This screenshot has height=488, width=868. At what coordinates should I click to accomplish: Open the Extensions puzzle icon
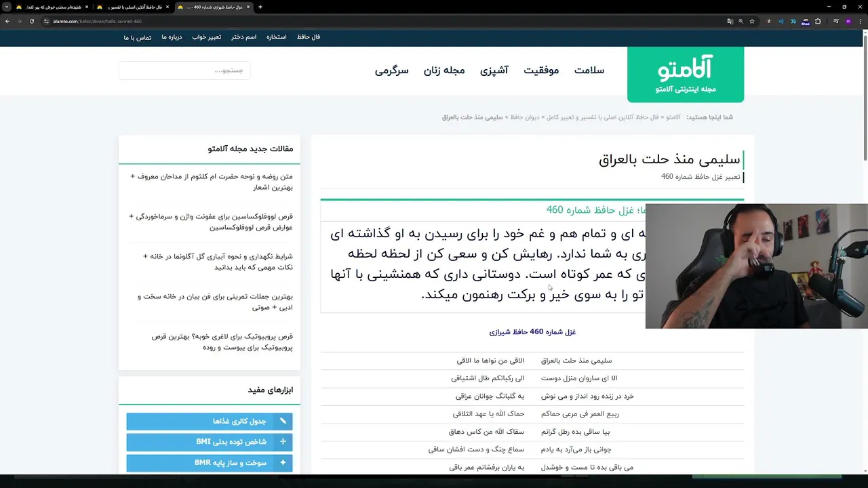[x=818, y=21]
